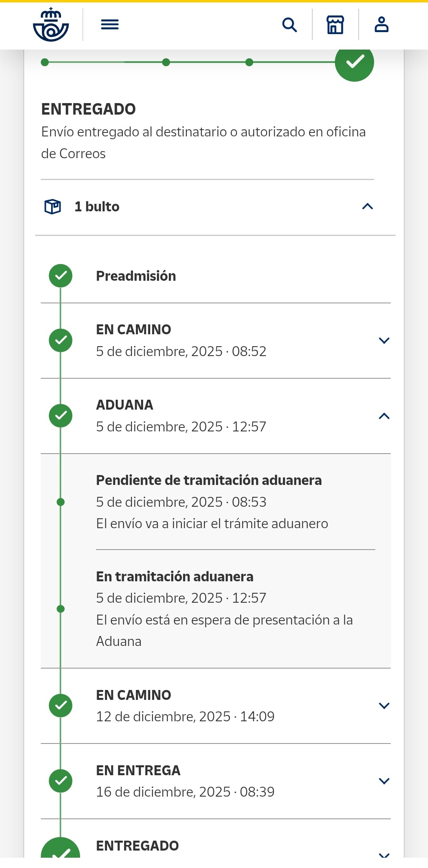Click the green check beside Preadmisión
Screen dimensions: 428x868
(x=61, y=276)
